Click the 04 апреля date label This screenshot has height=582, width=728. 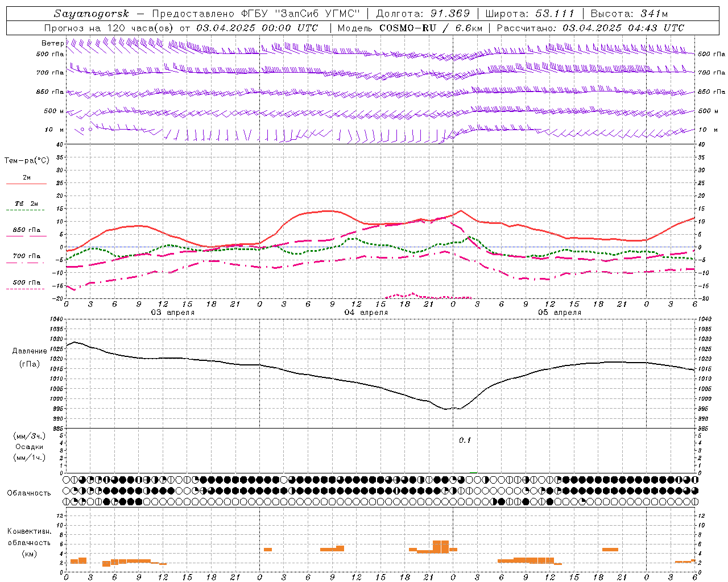click(366, 313)
